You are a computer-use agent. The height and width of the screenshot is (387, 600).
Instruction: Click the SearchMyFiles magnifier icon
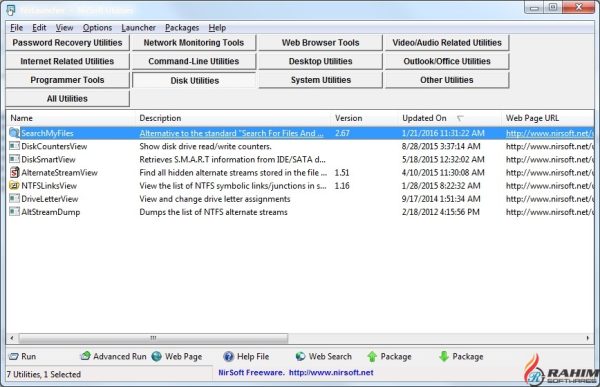(x=14, y=133)
